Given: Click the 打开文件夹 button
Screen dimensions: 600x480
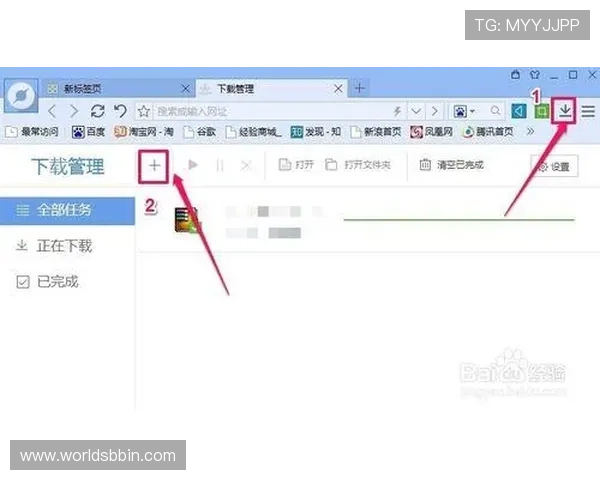Looking at the screenshot, I should click(358, 165).
